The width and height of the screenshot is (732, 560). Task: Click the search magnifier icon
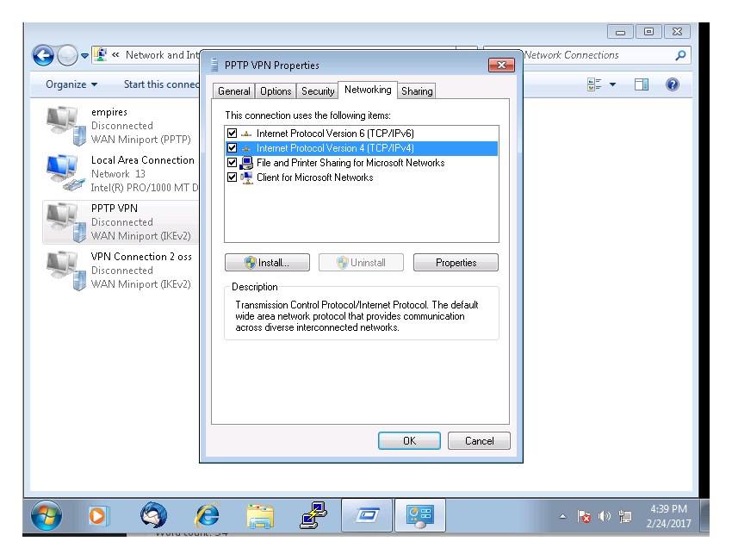coord(680,55)
